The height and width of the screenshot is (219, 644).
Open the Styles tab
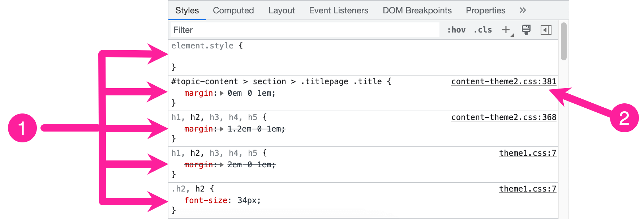click(187, 10)
